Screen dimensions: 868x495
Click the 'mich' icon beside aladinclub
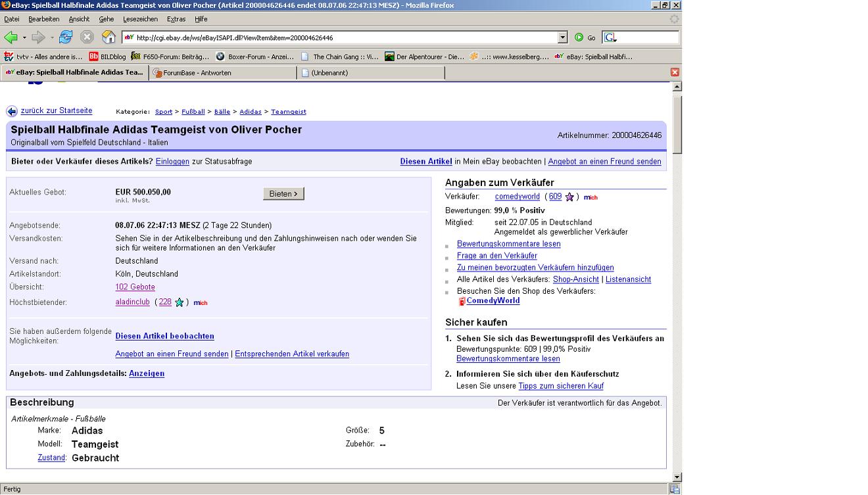201,303
